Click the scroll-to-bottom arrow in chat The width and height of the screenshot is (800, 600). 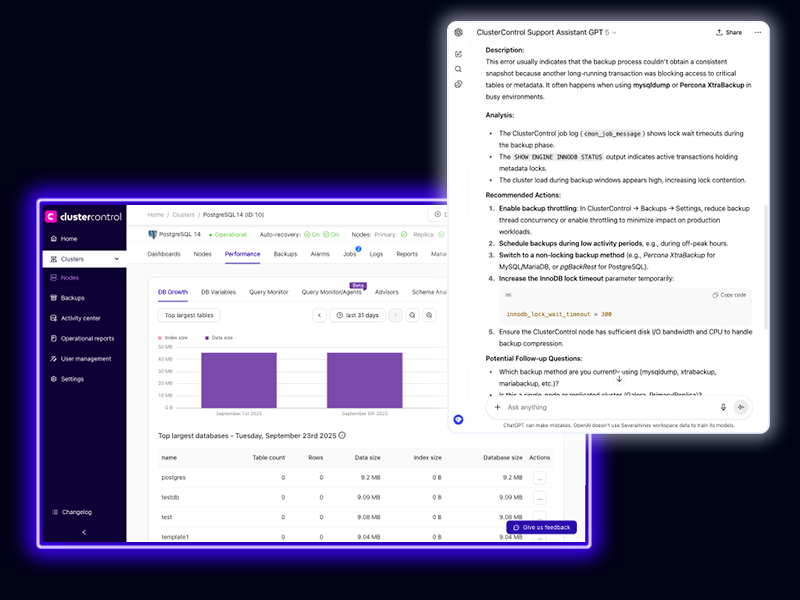coord(619,378)
